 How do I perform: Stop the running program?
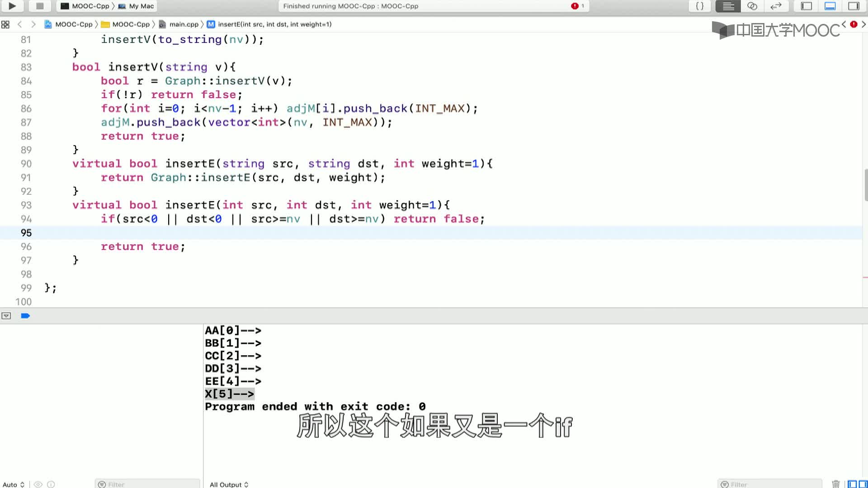[x=40, y=6]
